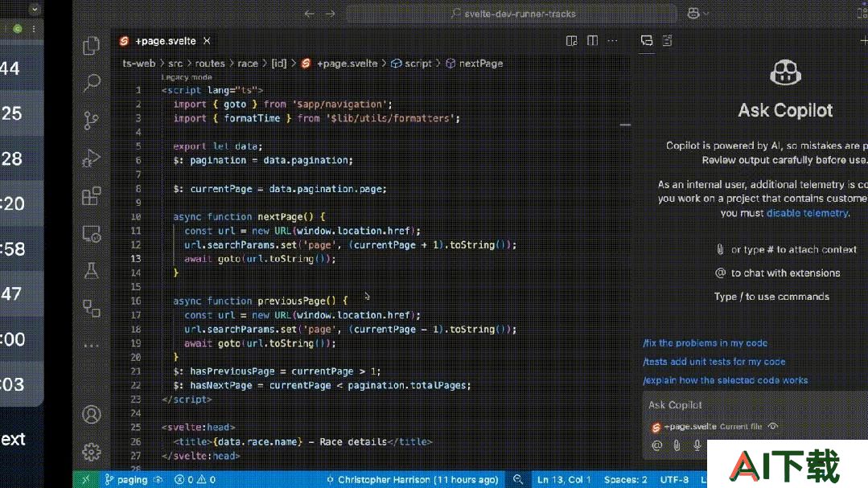Focus the Ask Copilot chat input

[755, 405]
